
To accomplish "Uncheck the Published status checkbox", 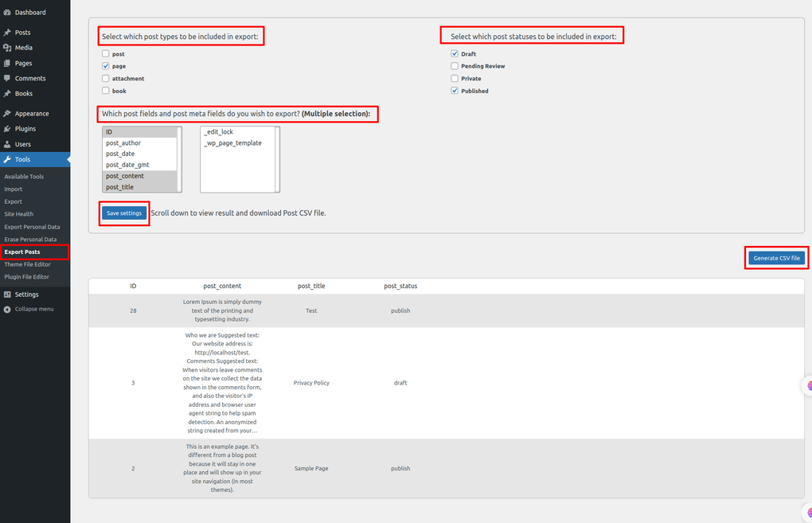I will 455,91.
